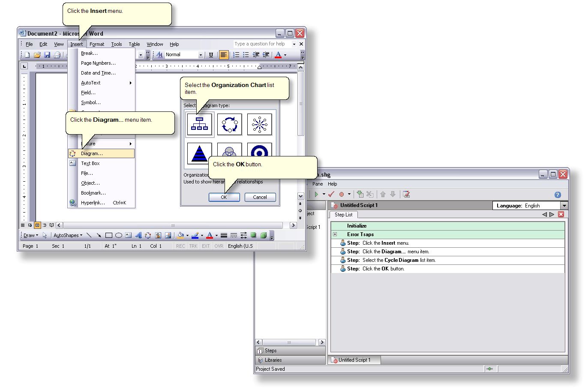Toggle Bullets list in Word toolbar
Image resolution: width=588 pixels, height=390 pixels.
point(246,55)
